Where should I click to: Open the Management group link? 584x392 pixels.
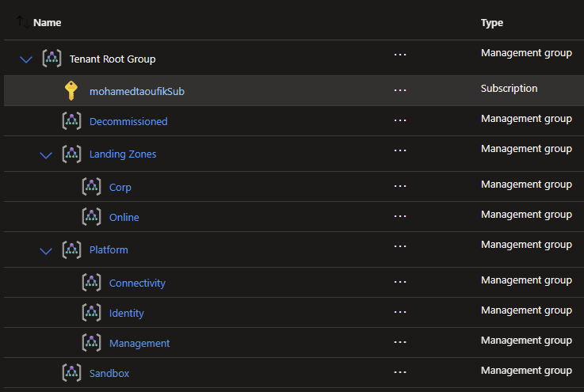pos(139,343)
